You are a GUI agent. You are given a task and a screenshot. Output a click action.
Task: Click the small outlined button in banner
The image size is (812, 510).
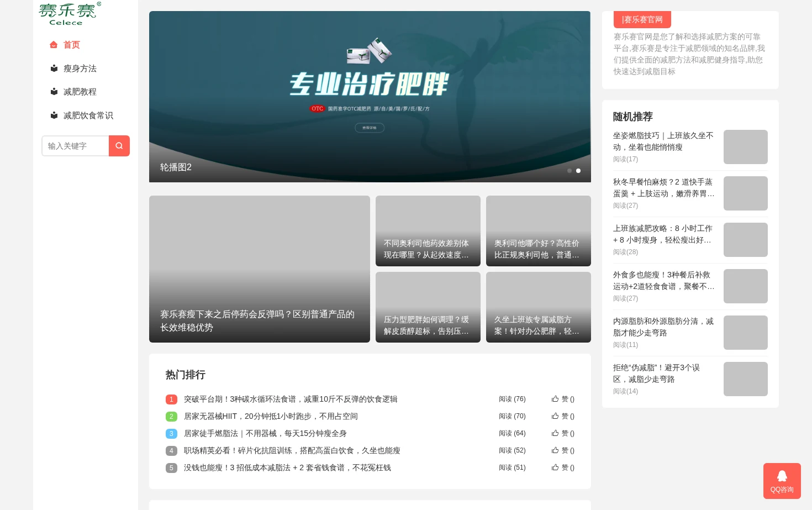(x=370, y=128)
